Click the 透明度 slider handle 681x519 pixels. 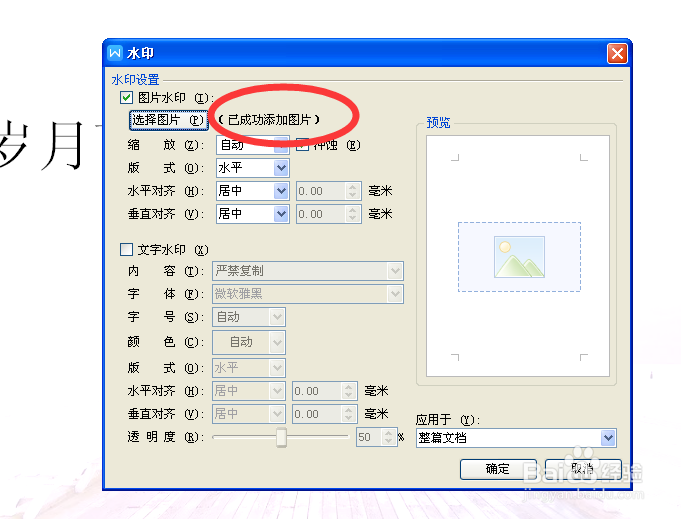pyautogui.click(x=281, y=437)
